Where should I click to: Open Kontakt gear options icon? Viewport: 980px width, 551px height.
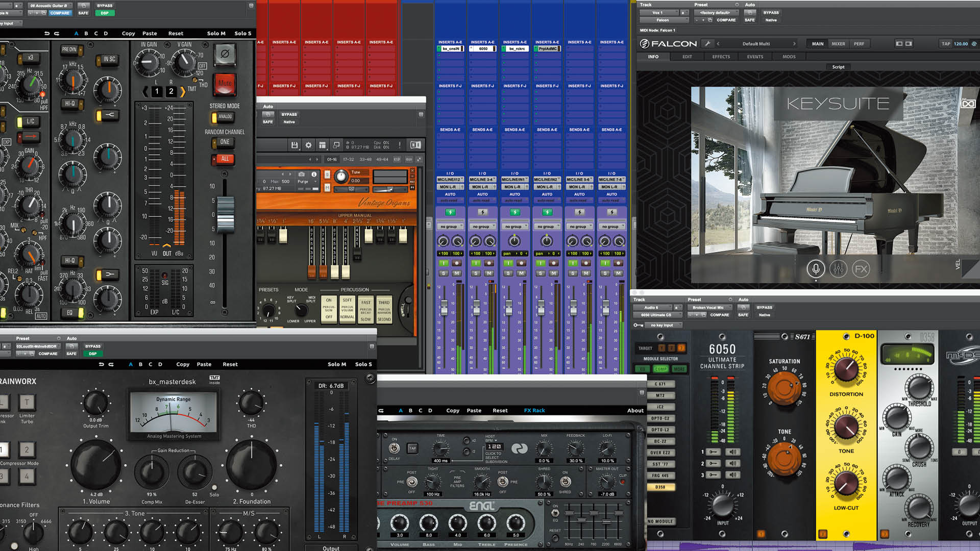(308, 145)
